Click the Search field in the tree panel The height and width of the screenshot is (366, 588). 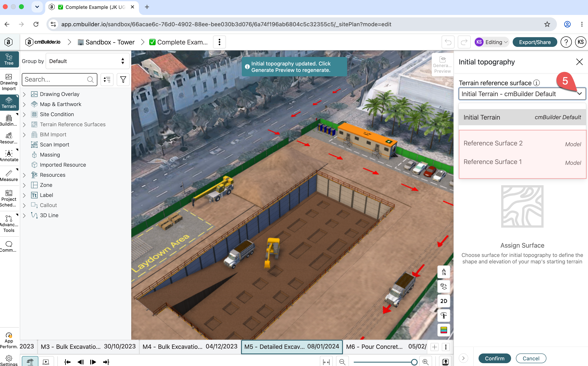pos(60,79)
